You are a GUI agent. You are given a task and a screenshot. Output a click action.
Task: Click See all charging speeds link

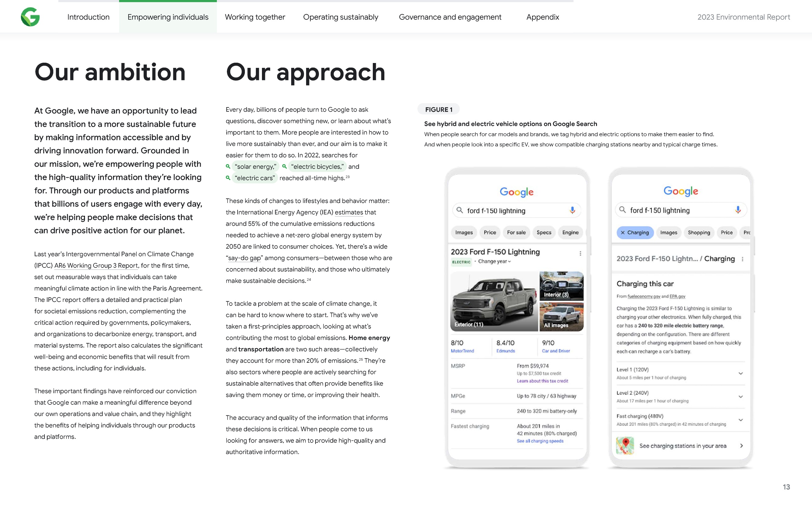tap(540, 441)
